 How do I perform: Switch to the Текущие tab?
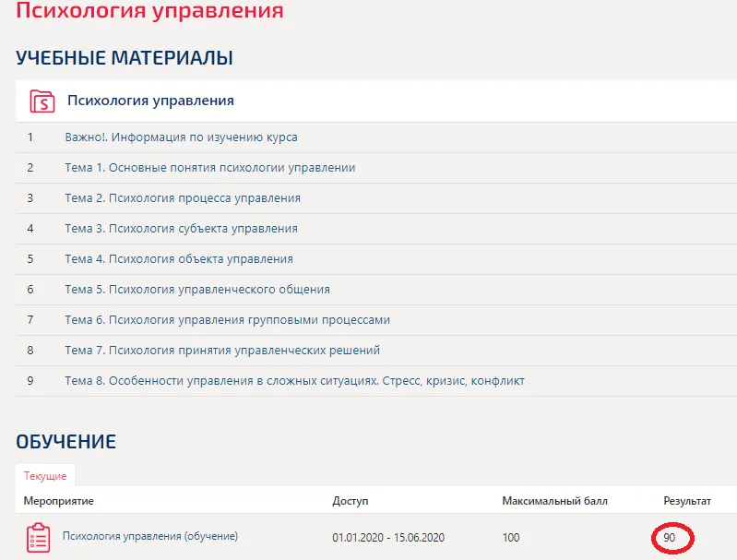45,475
